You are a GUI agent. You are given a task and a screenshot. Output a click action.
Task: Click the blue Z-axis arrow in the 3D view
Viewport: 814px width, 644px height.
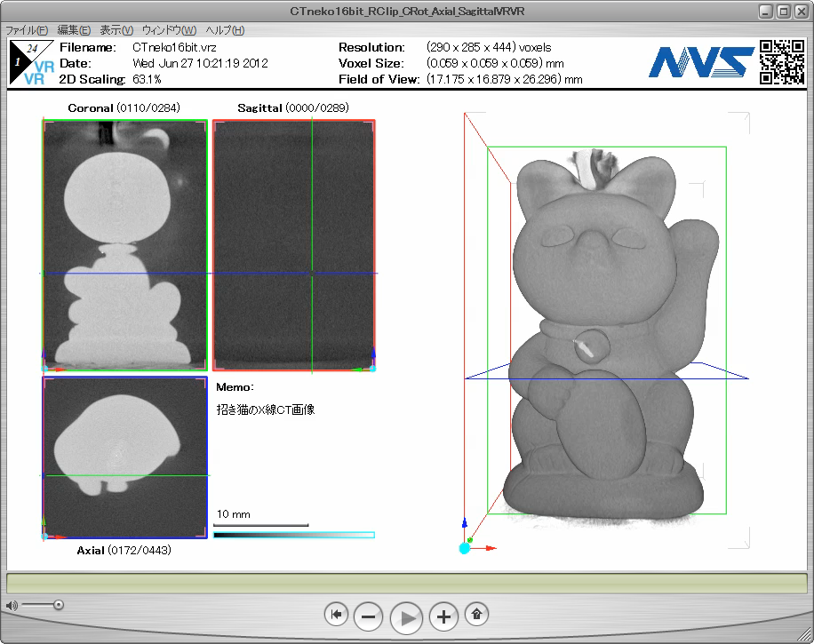[x=465, y=523]
